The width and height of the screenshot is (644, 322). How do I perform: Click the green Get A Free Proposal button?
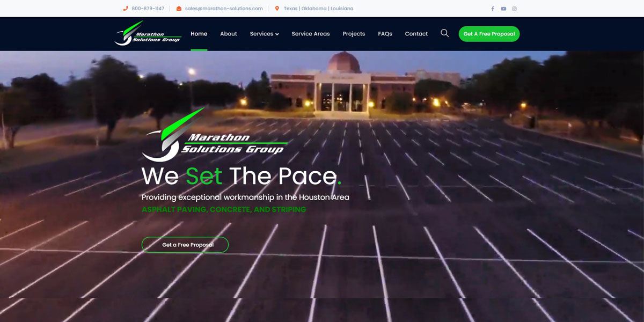coord(489,34)
